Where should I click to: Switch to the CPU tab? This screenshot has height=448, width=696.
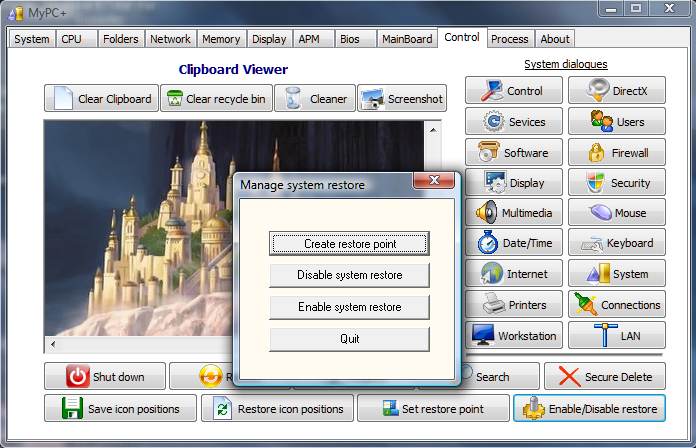[76, 39]
